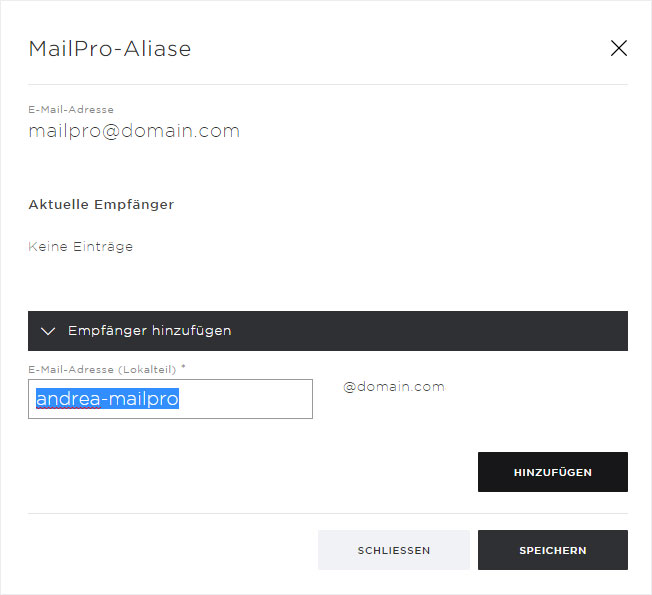Dismiss the dialog via SCHLIESSEN

pyautogui.click(x=393, y=550)
